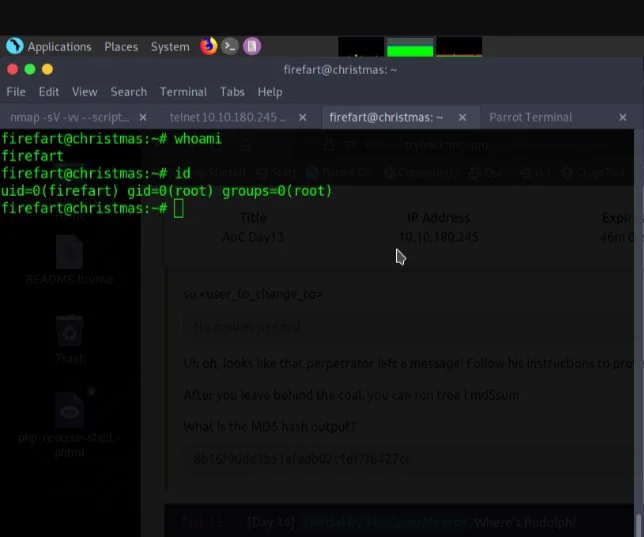644x537 pixels.
Task: Select the firefart@christmas tab
Action: (386, 118)
